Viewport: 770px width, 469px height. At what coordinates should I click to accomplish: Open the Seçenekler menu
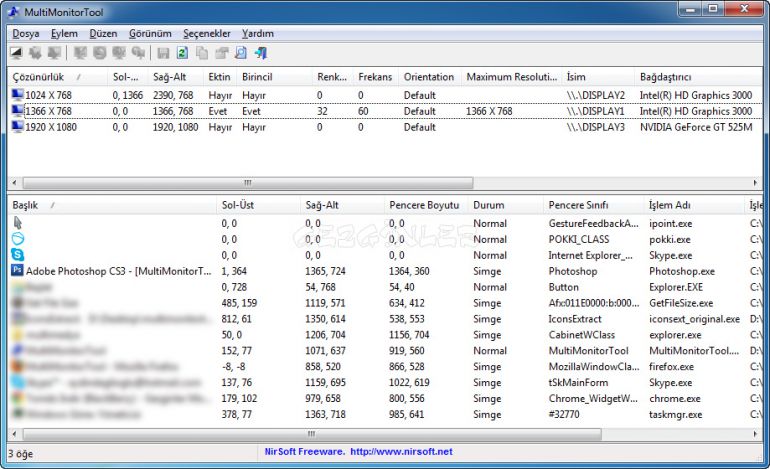207,33
